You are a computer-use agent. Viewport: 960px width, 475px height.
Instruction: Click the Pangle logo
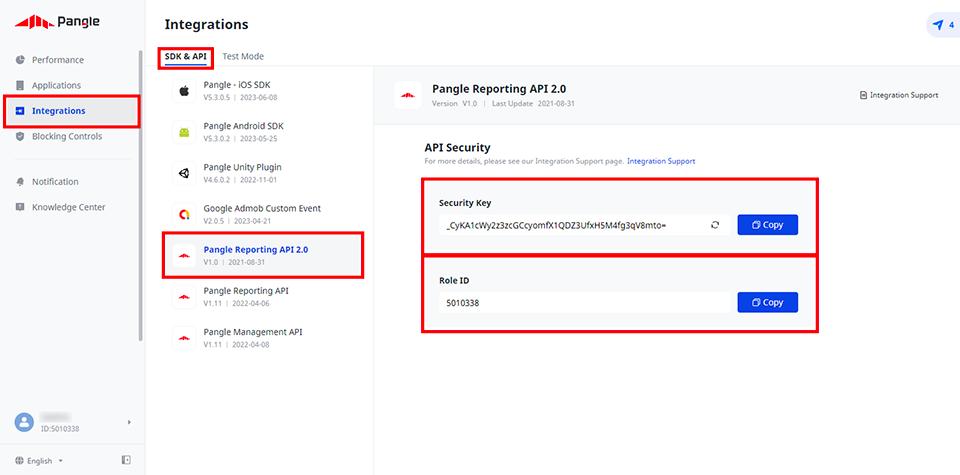coord(57,22)
